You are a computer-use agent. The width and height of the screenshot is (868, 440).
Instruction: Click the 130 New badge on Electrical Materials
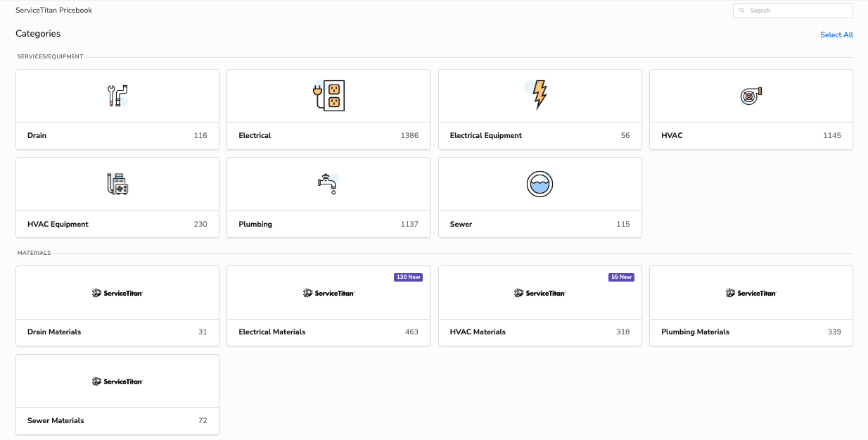408,277
